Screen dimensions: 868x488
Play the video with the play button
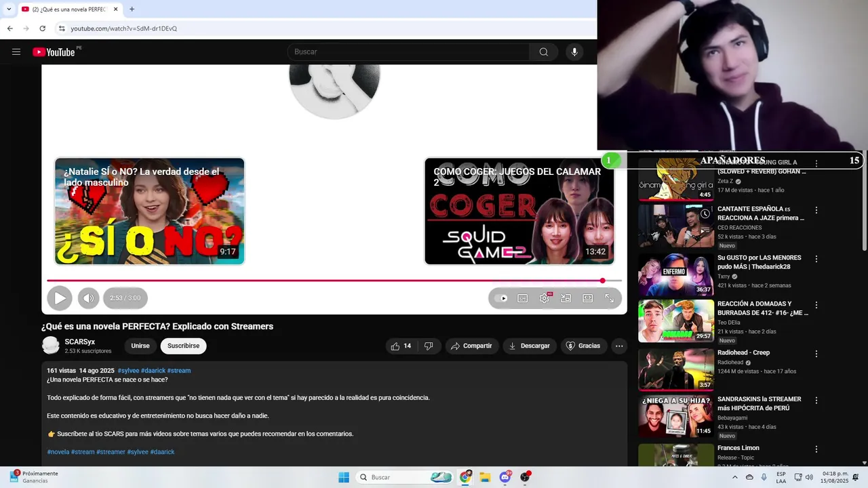tap(60, 298)
